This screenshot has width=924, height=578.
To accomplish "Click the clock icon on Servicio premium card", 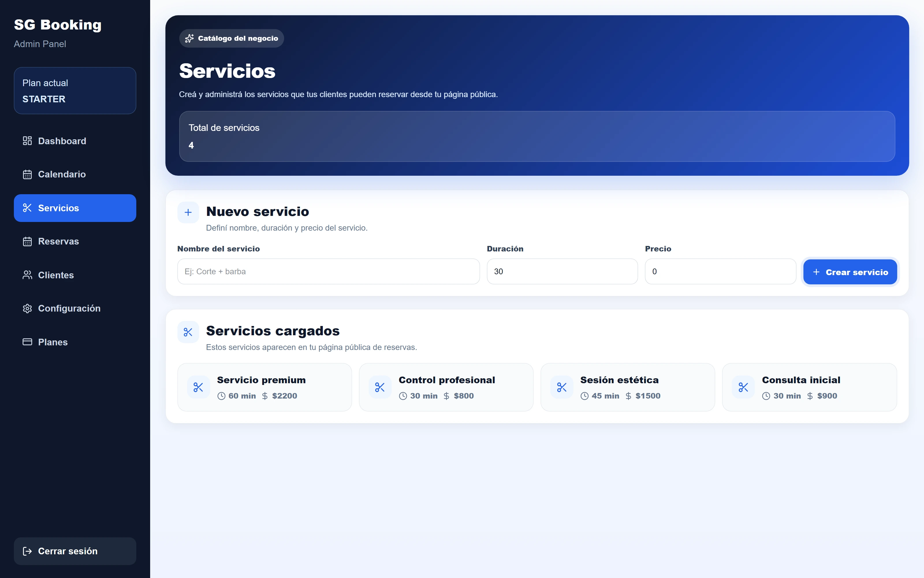I will pyautogui.click(x=221, y=396).
